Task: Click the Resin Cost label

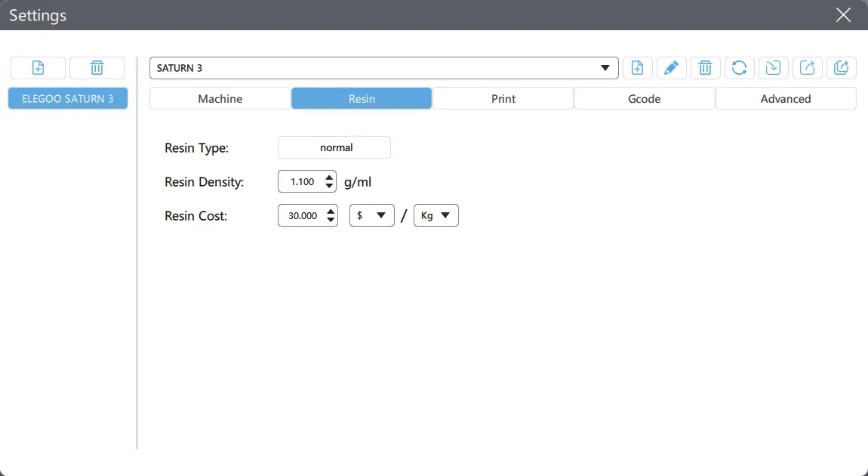Action: 196,215
